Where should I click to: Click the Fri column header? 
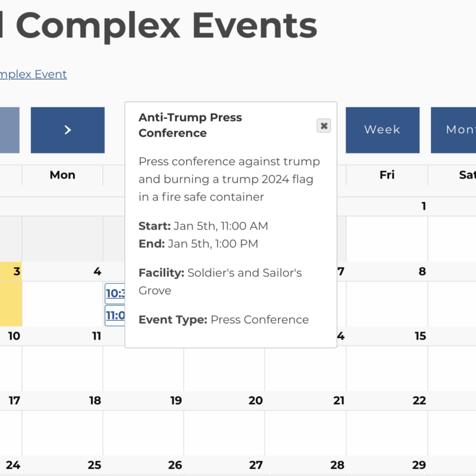(387, 175)
